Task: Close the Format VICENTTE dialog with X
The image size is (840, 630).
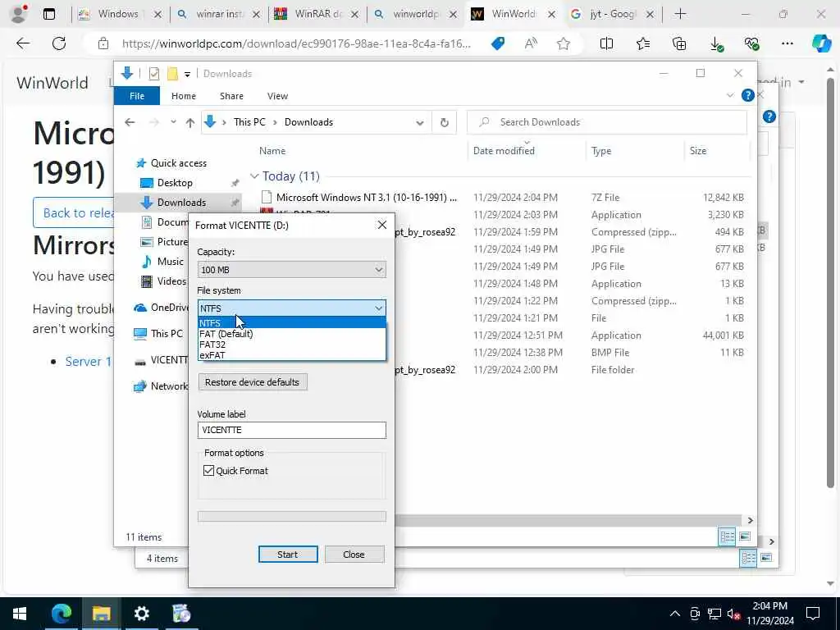Action: tap(382, 225)
